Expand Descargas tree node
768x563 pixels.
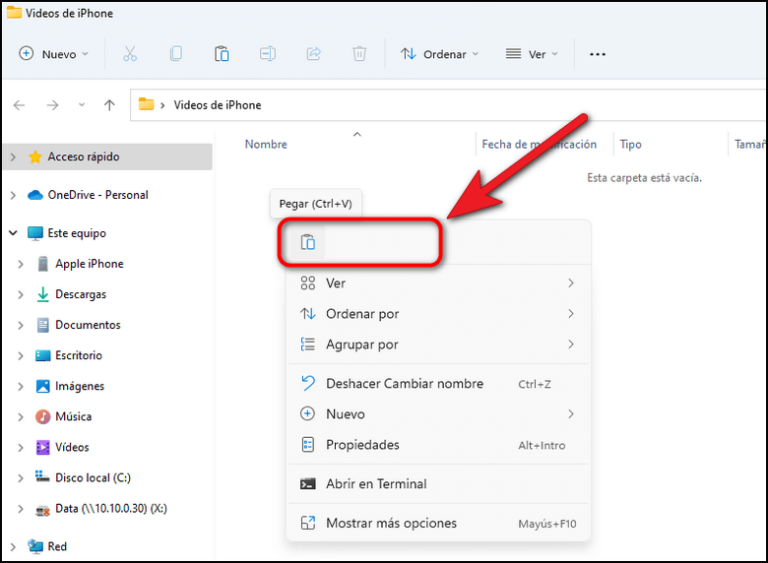pyautogui.click(x=21, y=294)
